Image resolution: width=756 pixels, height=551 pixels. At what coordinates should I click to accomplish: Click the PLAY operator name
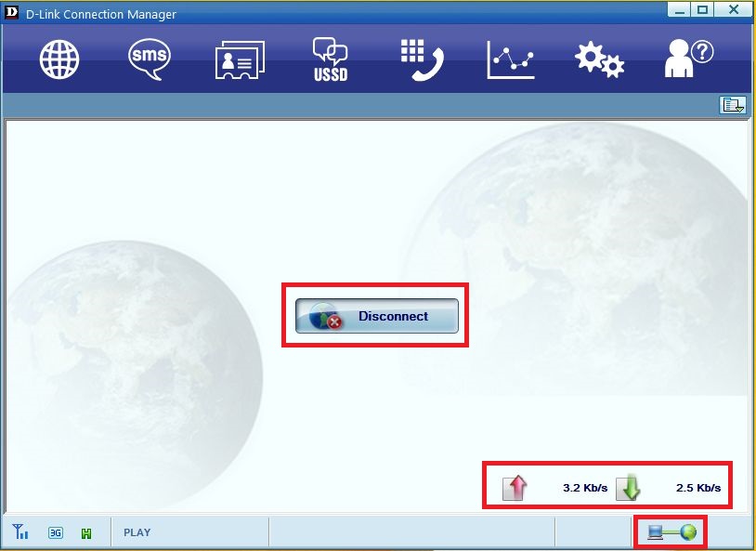[x=137, y=532]
